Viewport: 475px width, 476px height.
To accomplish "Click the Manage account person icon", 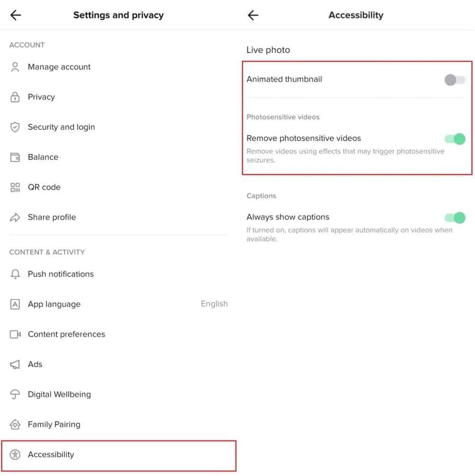I will [15, 67].
